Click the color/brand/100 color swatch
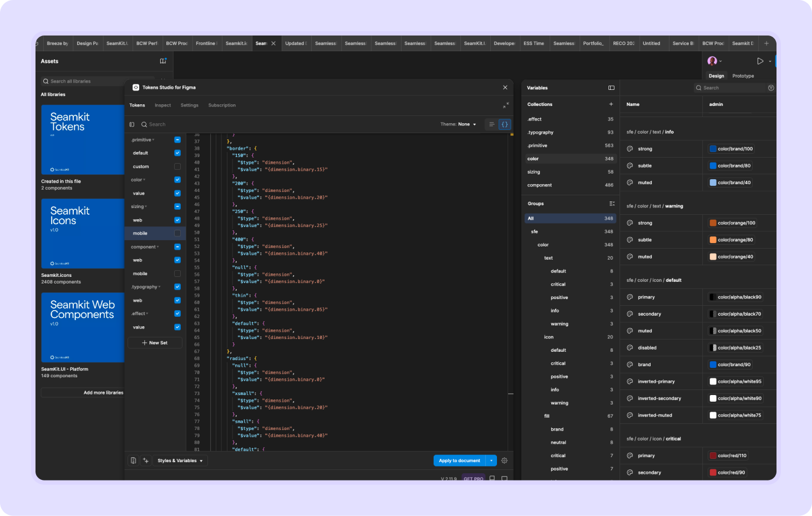 713,149
